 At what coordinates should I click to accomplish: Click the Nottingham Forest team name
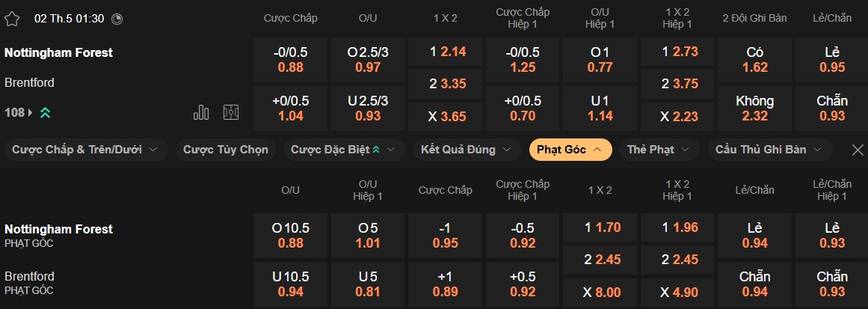pyautogui.click(x=59, y=52)
